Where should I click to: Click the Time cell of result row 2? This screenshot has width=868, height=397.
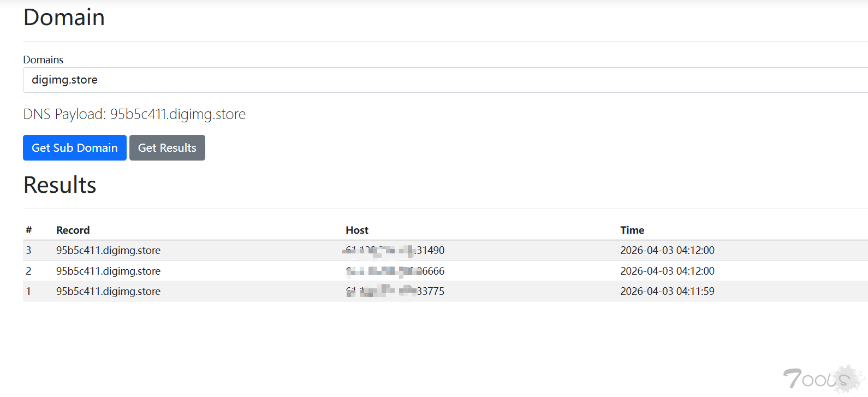tap(667, 271)
